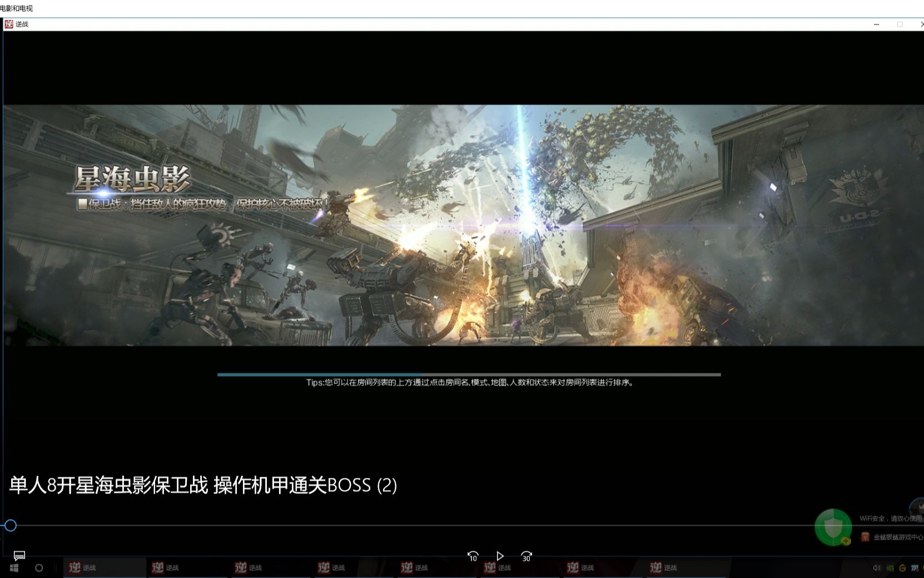Viewport: 924px width, 578px height.
Task: Open the Windows Start menu
Action: 14,568
